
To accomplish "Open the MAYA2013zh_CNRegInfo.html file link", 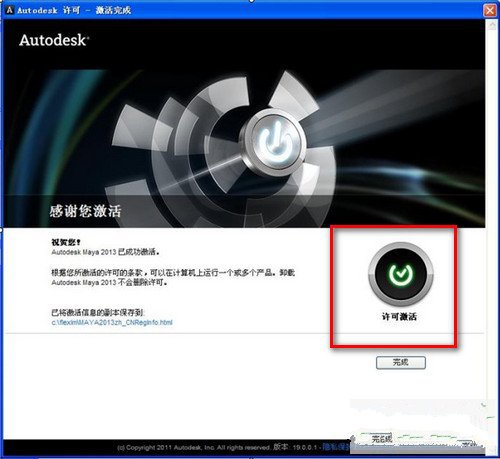I will [112, 322].
